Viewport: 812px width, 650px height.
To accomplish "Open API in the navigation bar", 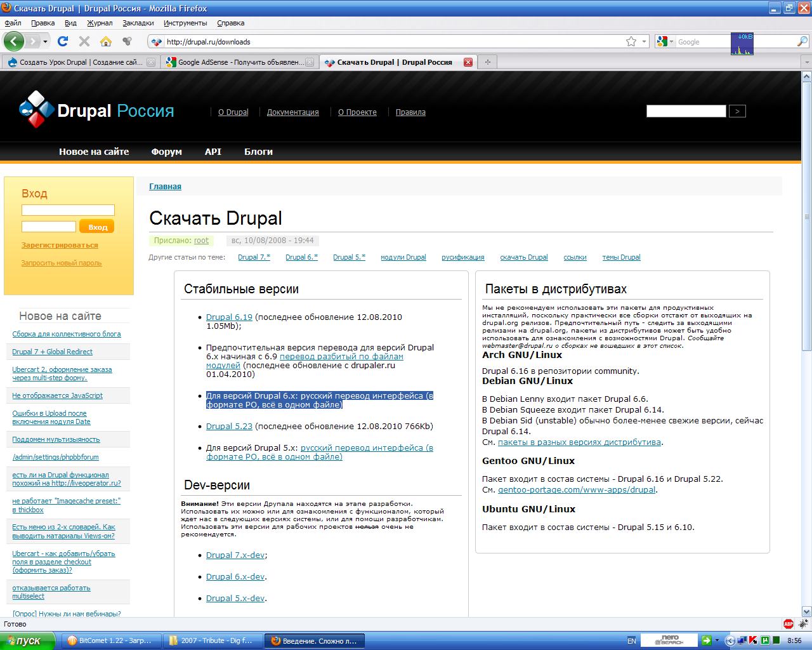I will [x=213, y=152].
